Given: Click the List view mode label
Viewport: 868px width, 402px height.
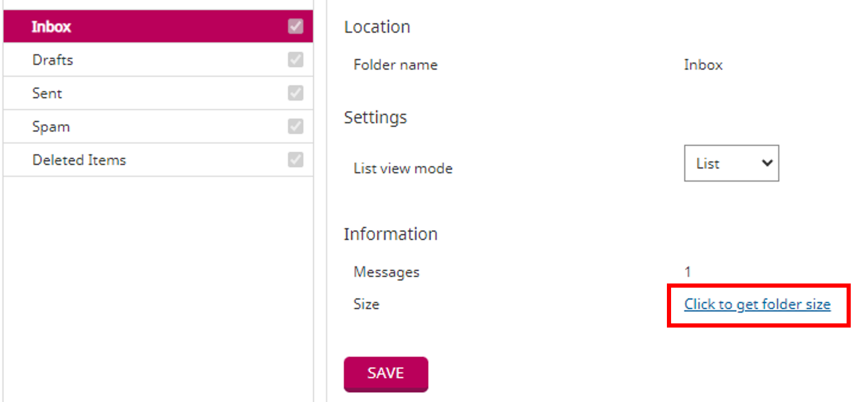Looking at the screenshot, I should (403, 168).
